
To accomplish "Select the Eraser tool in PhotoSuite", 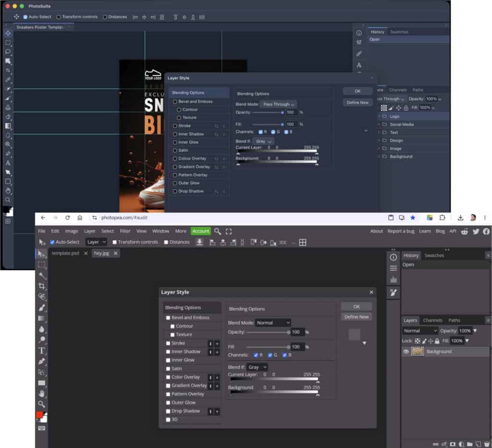I will click(8, 116).
